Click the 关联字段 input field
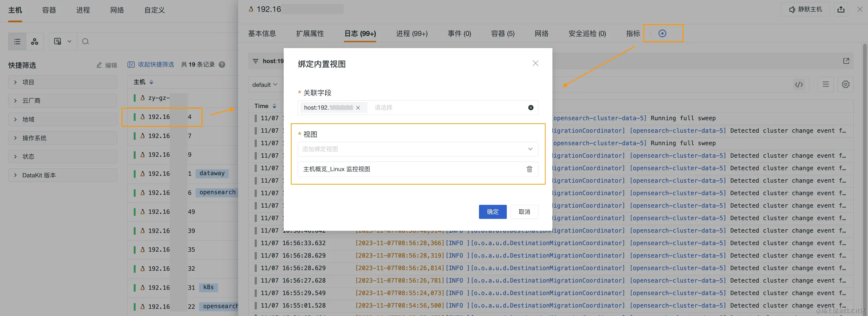 [418, 108]
